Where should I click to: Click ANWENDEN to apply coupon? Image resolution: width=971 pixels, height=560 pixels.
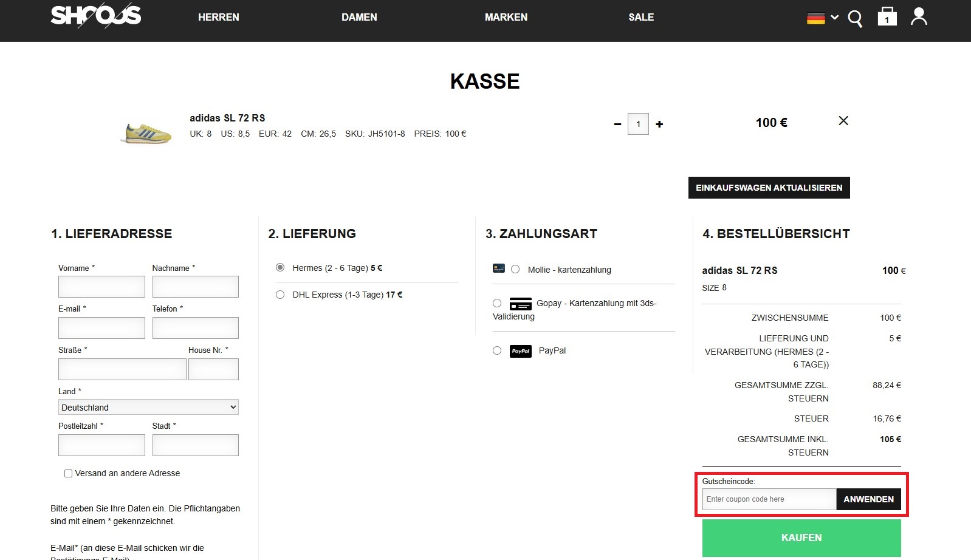coord(868,499)
